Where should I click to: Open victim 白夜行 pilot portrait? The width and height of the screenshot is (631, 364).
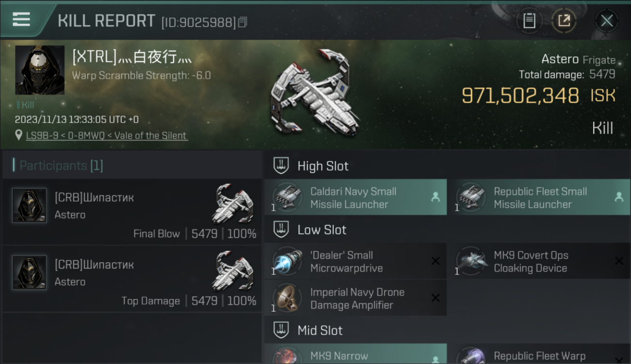(x=40, y=70)
